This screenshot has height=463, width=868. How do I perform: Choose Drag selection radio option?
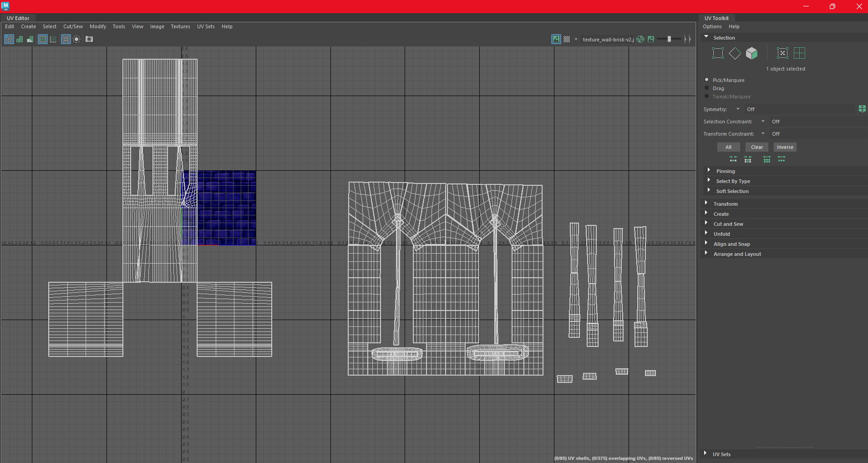(x=707, y=88)
